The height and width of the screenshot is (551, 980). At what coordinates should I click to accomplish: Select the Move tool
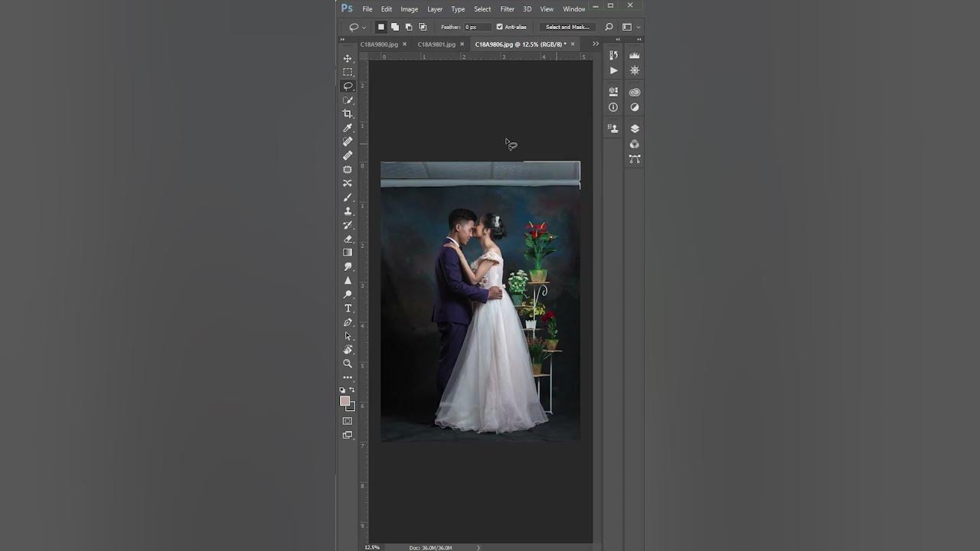[x=348, y=58]
